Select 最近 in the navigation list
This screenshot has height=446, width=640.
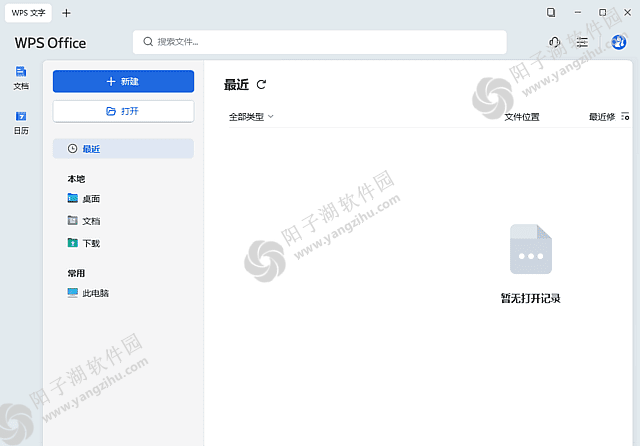point(123,149)
